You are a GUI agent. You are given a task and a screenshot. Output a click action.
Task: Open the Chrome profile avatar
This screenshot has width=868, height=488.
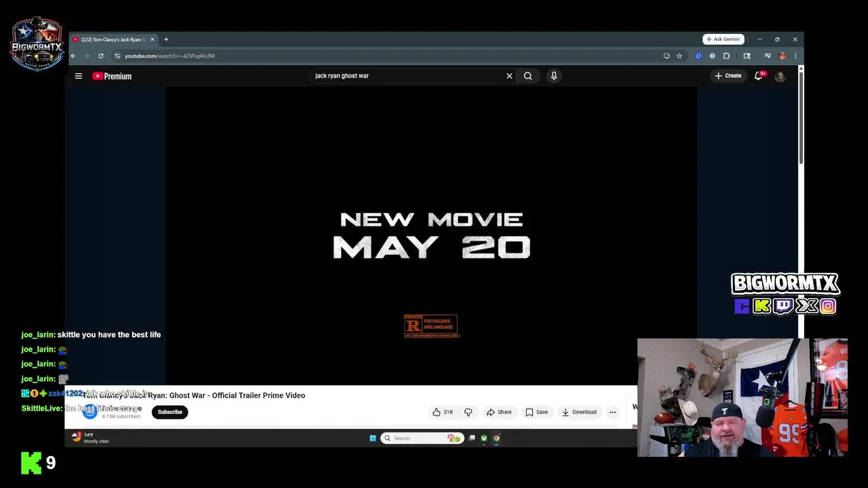(782, 56)
